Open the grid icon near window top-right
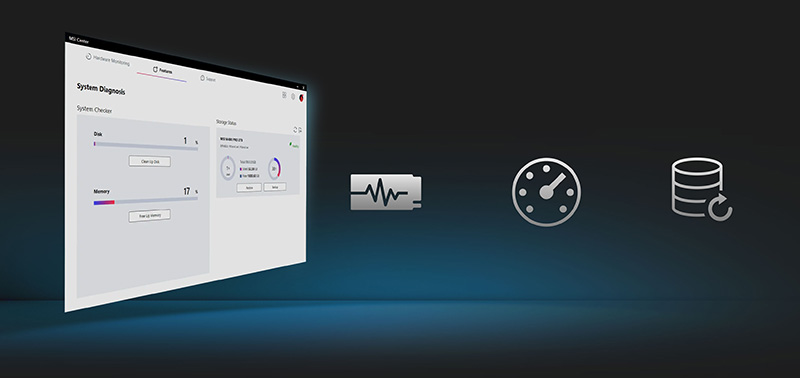Viewport: 800px width, 378px height. pos(284,95)
